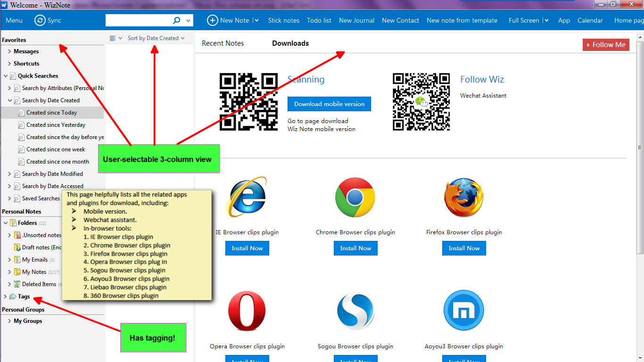Expand Search by Attributes node

click(x=9, y=88)
